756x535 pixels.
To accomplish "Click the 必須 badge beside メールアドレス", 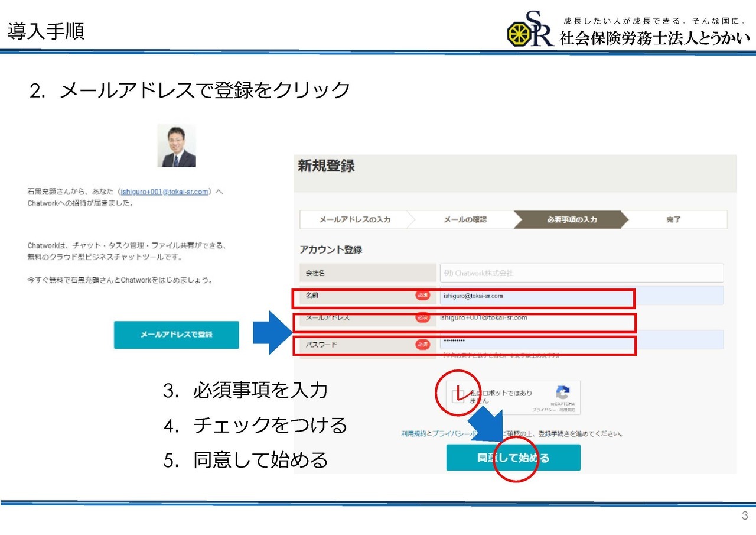I will [x=422, y=317].
